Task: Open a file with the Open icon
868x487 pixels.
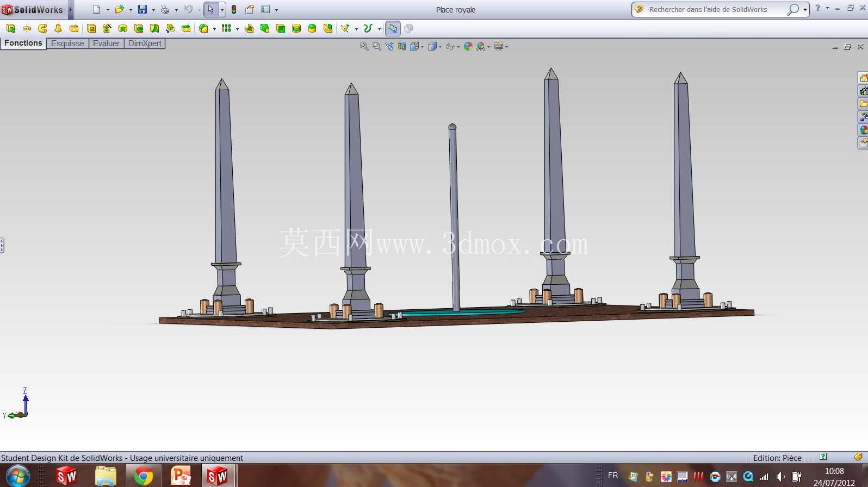Action: click(119, 9)
